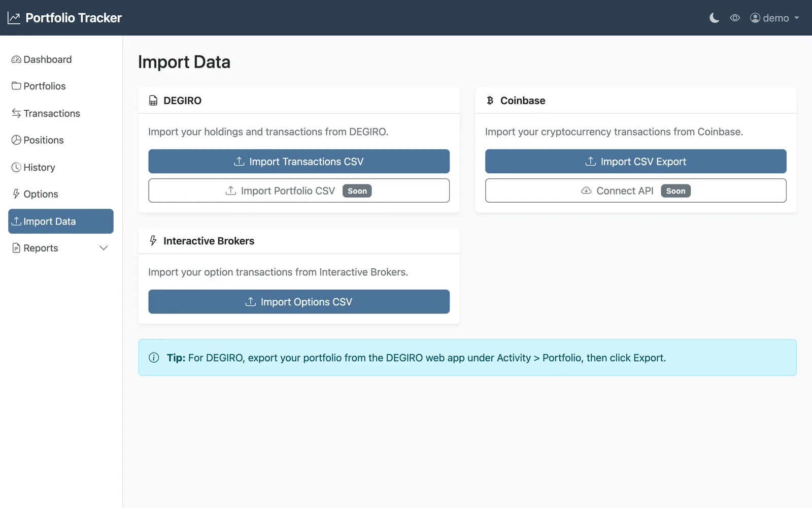Click the DEGIRO export tip text
Viewport: 812px width, 508px height.
click(x=416, y=358)
